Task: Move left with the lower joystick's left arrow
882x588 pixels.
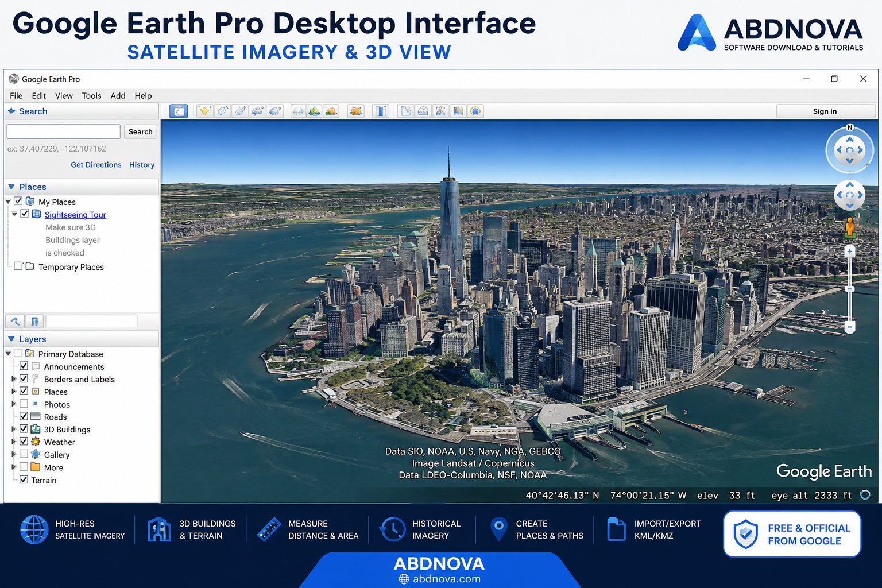Action: [840, 195]
